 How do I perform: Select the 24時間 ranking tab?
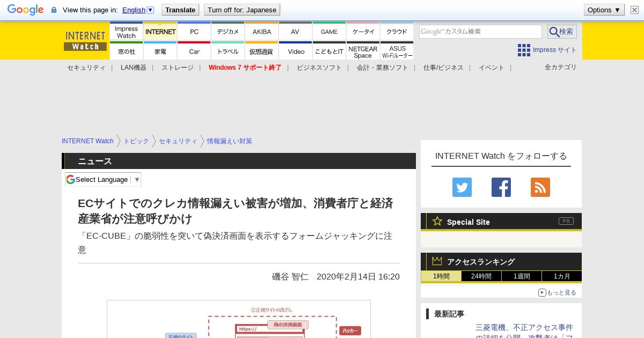coord(481,276)
